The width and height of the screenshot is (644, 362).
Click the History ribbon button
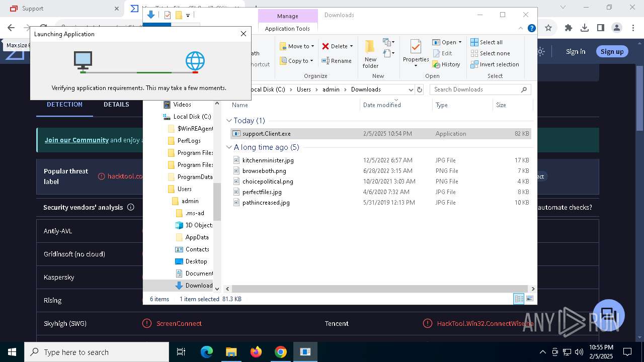pyautogui.click(x=447, y=64)
